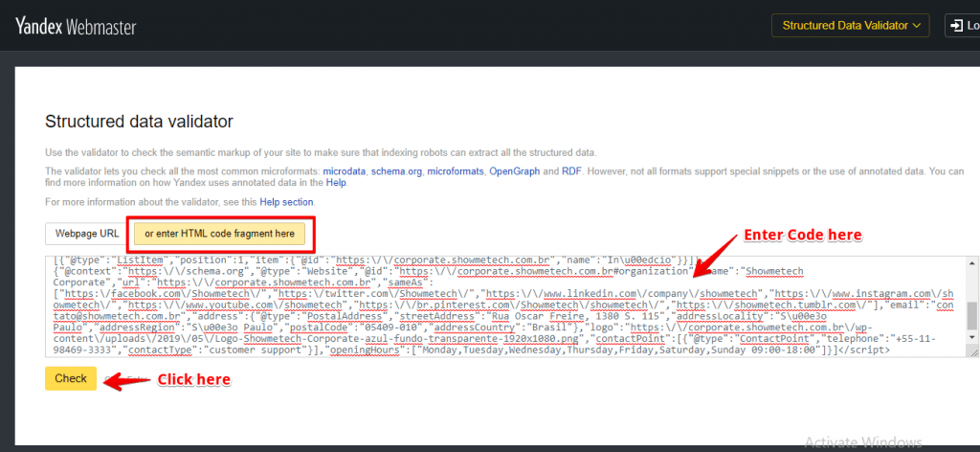Click the Structured data validator heading
980x452 pixels.
140,122
